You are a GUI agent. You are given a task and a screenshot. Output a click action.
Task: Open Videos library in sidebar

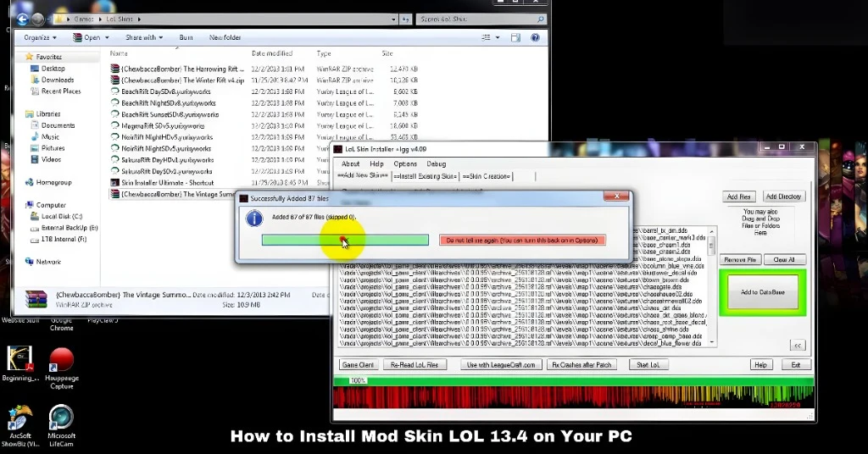pyautogui.click(x=51, y=159)
